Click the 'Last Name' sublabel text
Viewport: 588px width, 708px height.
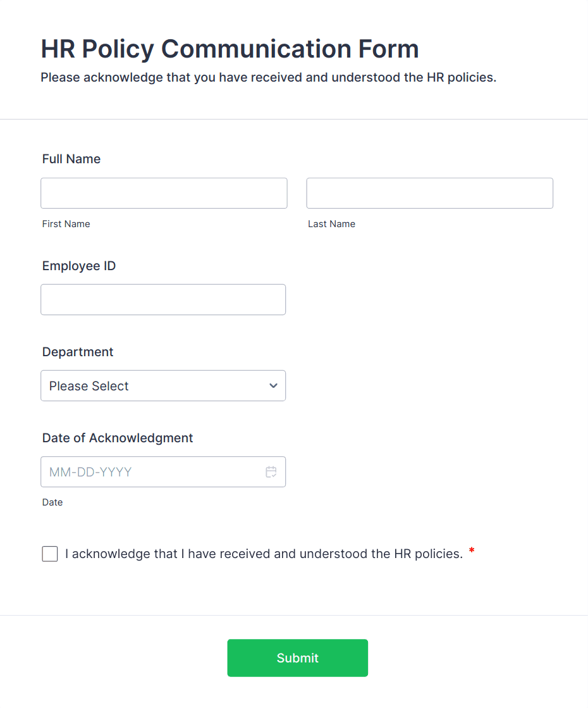pos(331,224)
